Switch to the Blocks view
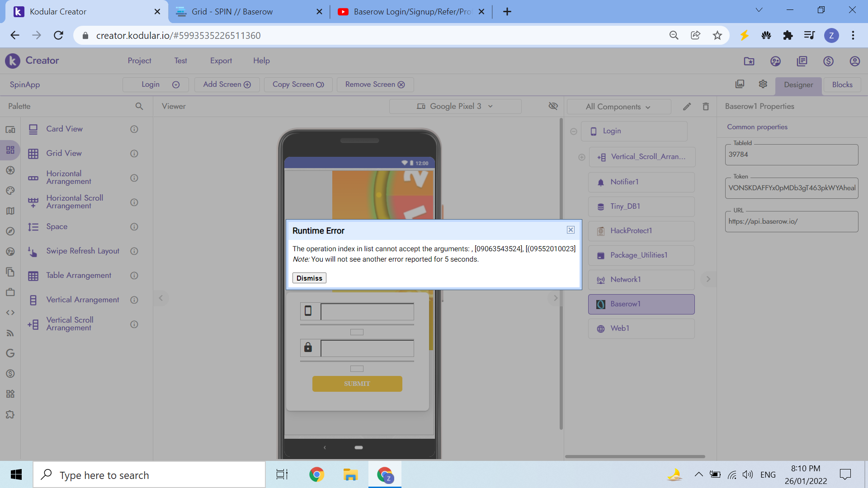868x488 pixels. 842,84
